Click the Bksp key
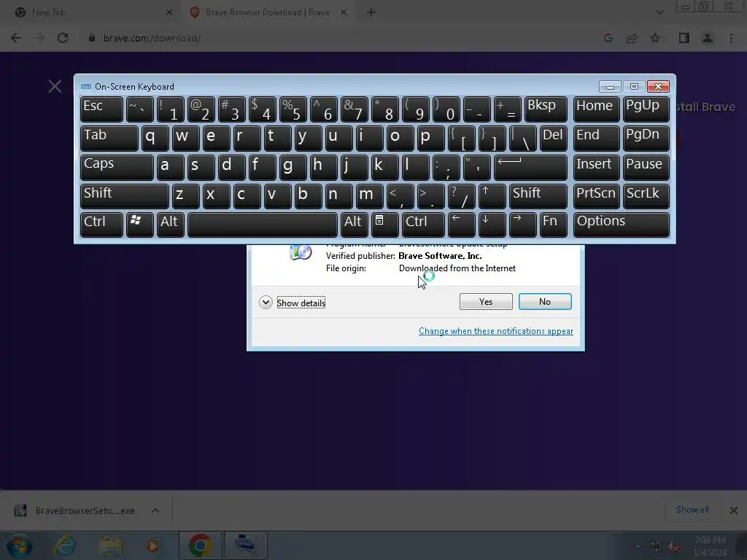The height and width of the screenshot is (560, 747). tap(546, 109)
